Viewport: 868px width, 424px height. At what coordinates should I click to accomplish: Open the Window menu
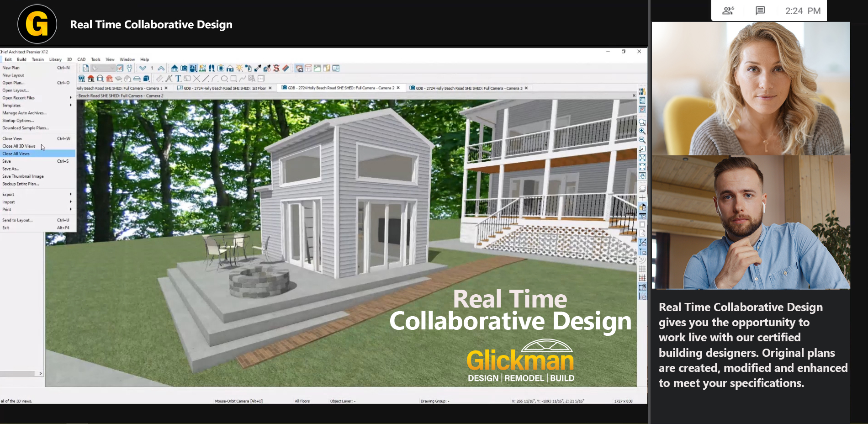127,59
